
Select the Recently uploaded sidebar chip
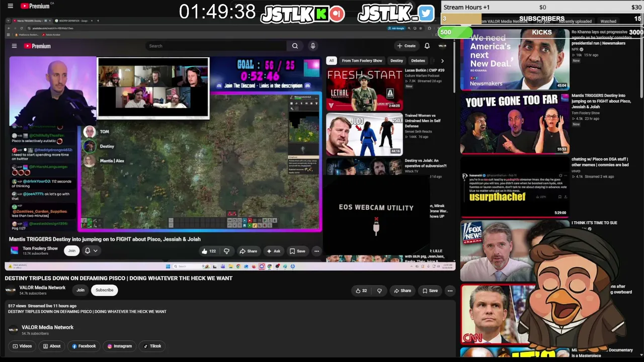[575, 22]
